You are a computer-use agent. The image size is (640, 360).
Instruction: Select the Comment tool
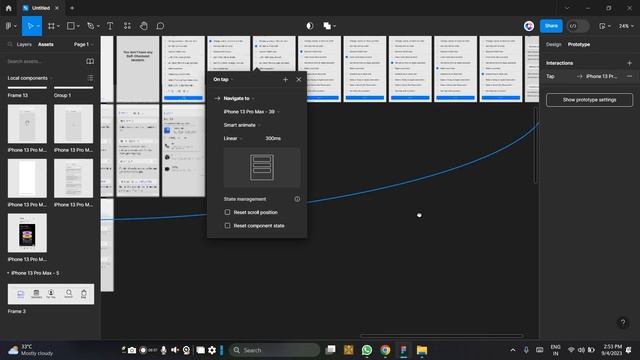pos(160,26)
